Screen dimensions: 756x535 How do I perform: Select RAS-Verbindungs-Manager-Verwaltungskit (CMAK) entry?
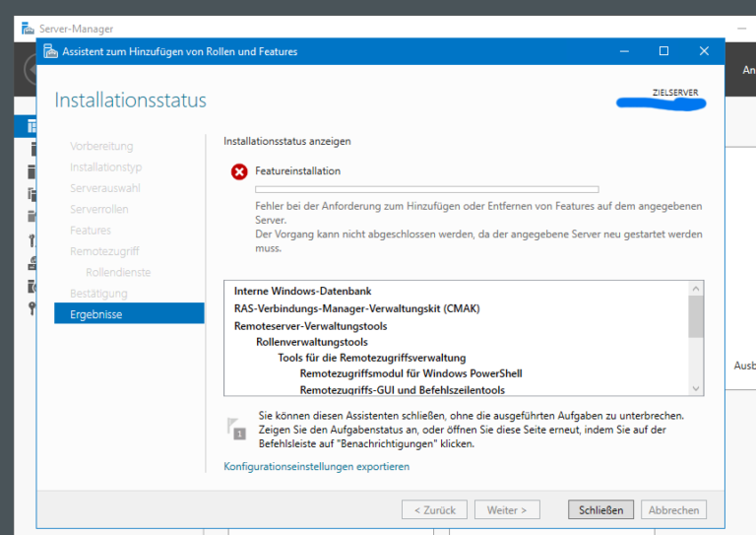[x=357, y=308]
